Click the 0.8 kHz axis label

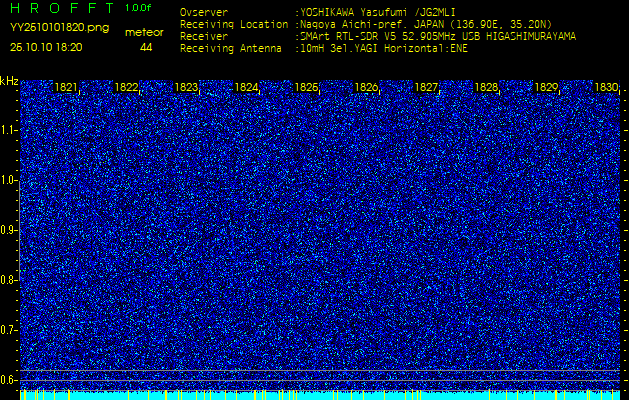[8, 280]
